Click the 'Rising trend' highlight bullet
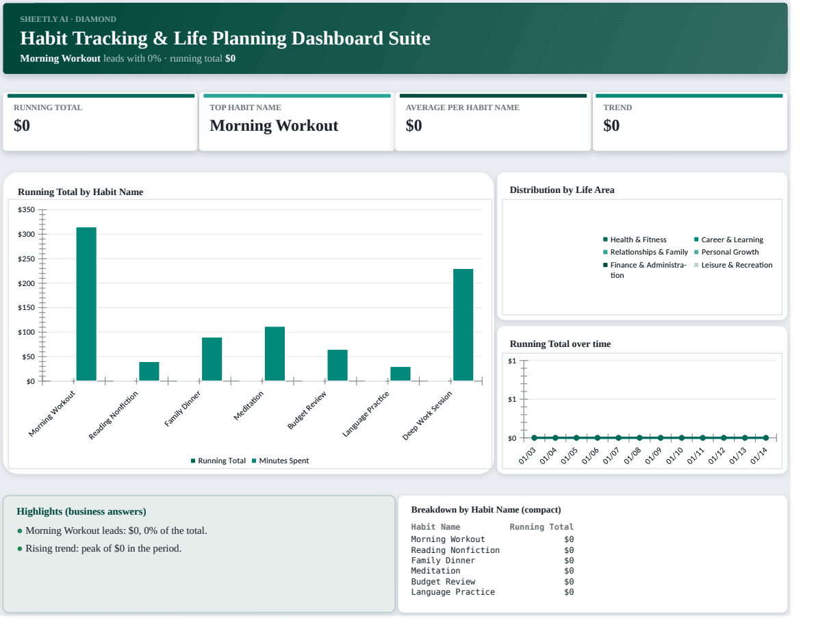This screenshot has height=631, width=840. click(x=99, y=549)
